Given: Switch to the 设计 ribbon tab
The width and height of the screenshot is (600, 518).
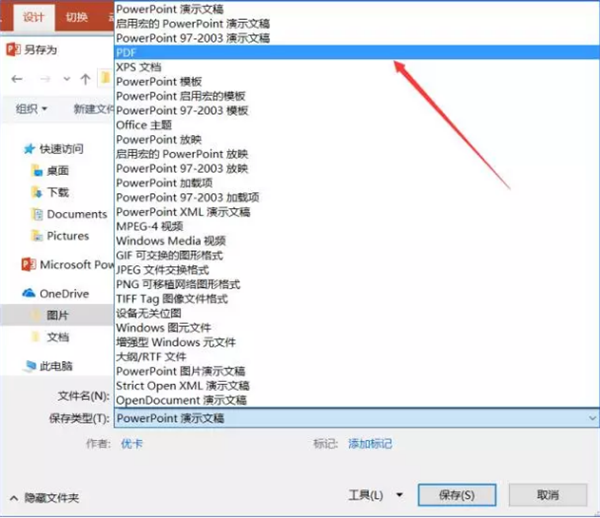Looking at the screenshot, I should [x=34, y=17].
